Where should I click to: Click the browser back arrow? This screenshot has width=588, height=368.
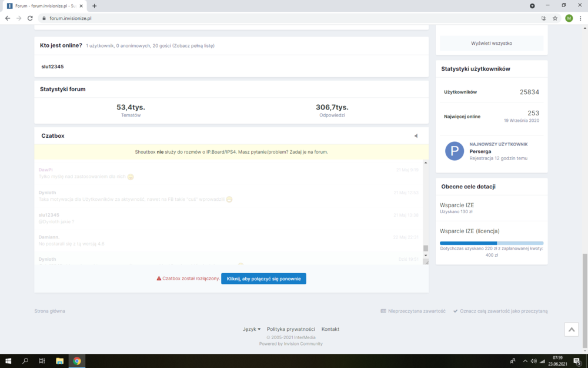click(8, 18)
